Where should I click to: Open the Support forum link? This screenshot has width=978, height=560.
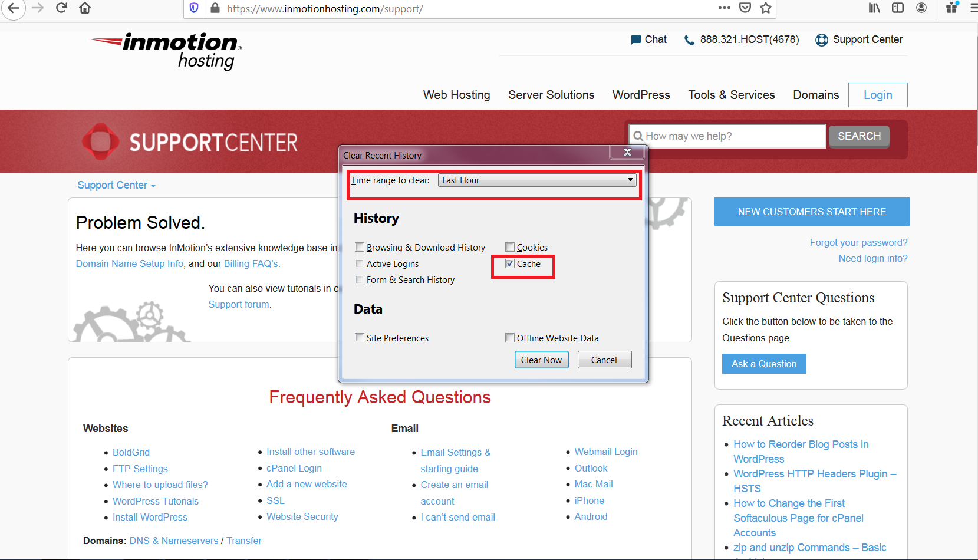pyautogui.click(x=239, y=304)
